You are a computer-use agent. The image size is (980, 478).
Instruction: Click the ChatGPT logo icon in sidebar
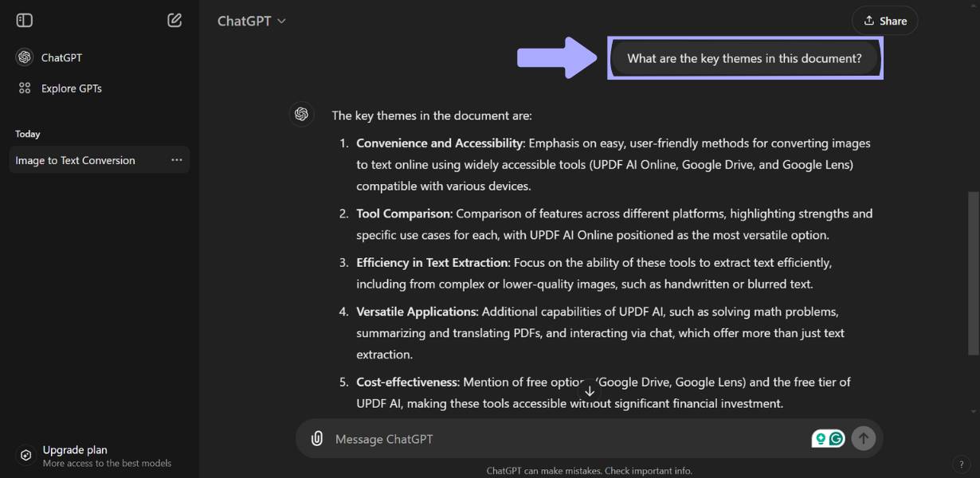(x=25, y=57)
